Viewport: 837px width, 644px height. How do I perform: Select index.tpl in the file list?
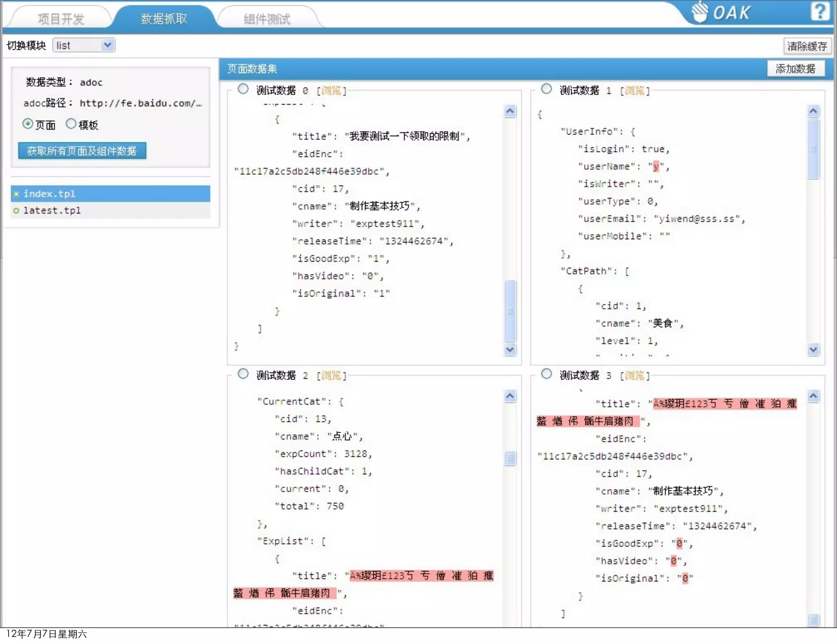49,194
